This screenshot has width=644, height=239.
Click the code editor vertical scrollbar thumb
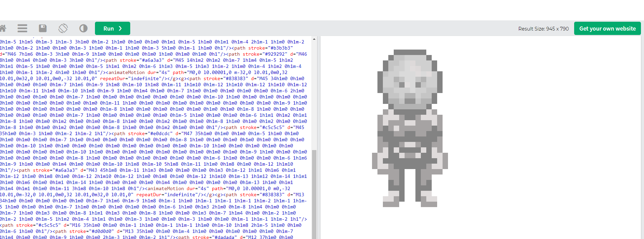314,194
